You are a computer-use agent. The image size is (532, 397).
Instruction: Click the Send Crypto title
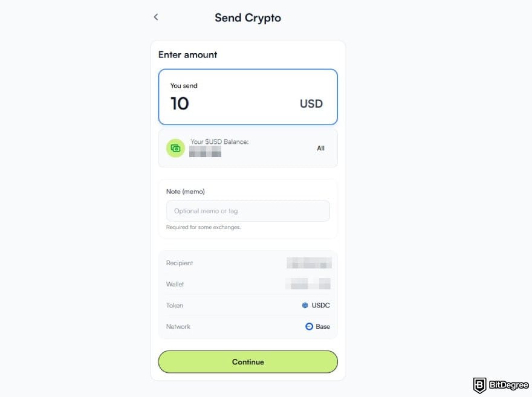point(247,18)
